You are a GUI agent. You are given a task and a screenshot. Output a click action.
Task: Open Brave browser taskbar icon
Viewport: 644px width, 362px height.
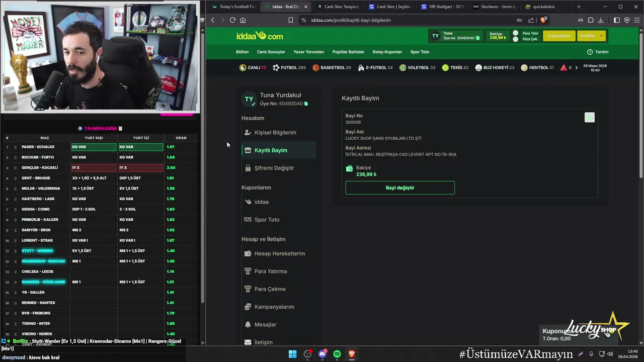click(x=352, y=354)
